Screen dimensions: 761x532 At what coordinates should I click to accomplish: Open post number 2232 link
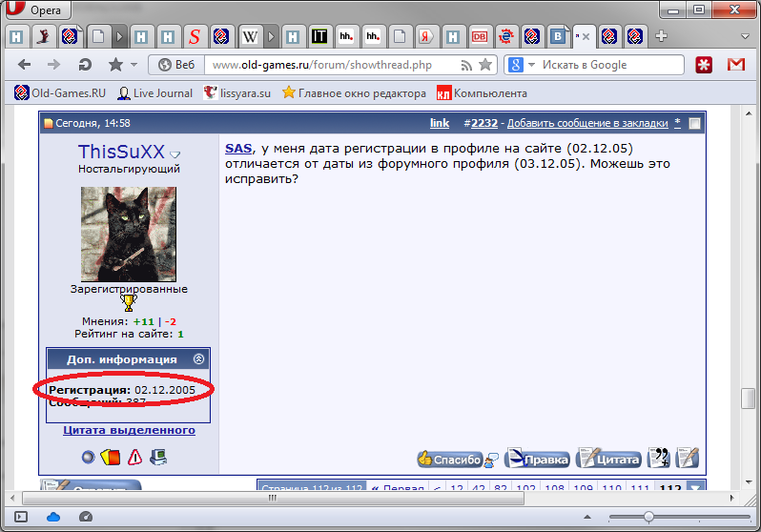484,123
